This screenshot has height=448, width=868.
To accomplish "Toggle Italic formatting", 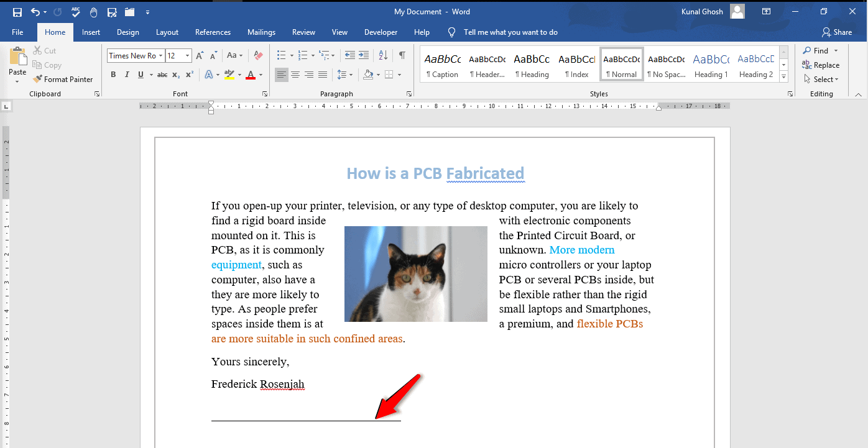I will [x=127, y=75].
